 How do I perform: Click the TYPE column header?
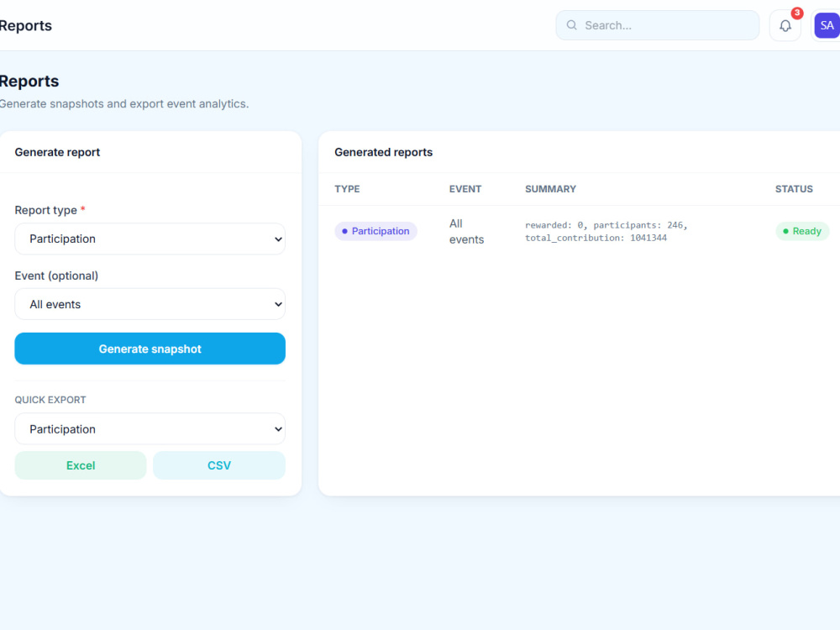347,189
